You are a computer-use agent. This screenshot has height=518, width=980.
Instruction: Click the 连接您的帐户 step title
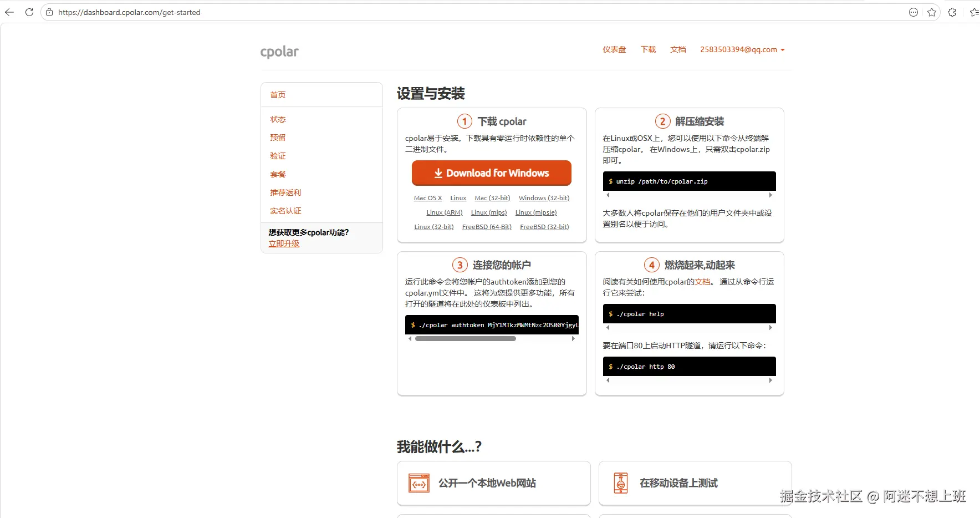click(x=502, y=265)
